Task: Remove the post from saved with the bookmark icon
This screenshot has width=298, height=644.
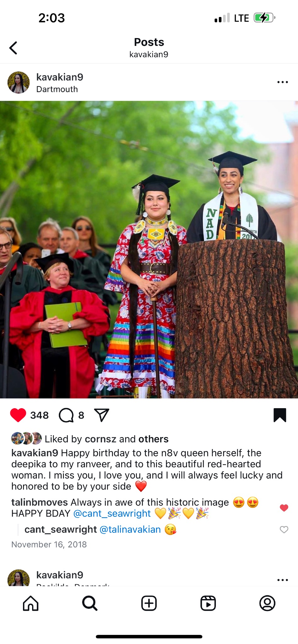Action: [280, 415]
